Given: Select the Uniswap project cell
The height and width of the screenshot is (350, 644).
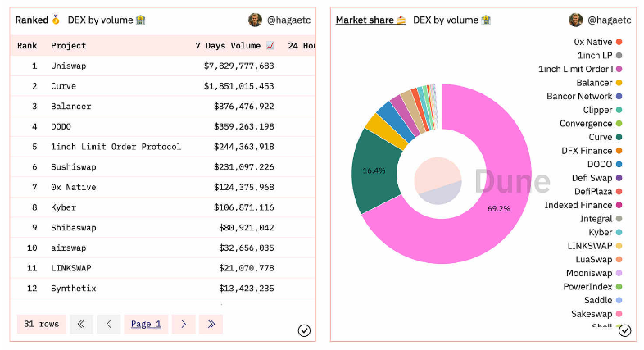Looking at the screenshot, I should [69, 66].
